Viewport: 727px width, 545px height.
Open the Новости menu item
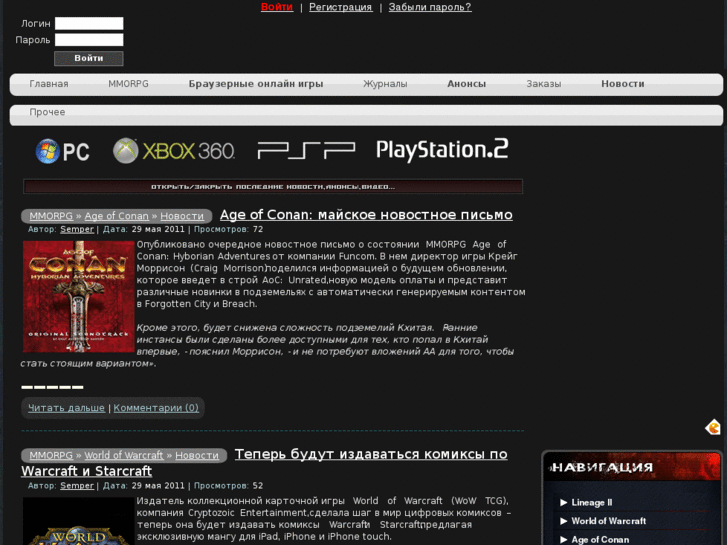(623, 84)
